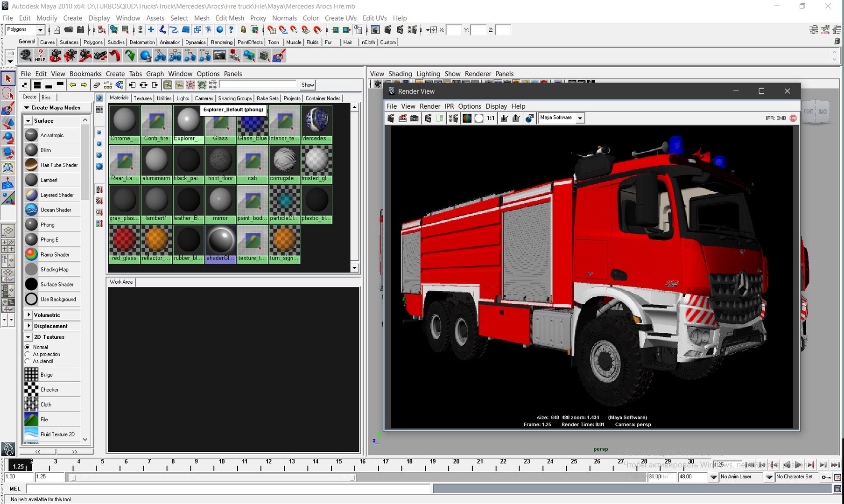Click the HELP shelf icon
844x504 pixels.
click(x=40, y=56)
